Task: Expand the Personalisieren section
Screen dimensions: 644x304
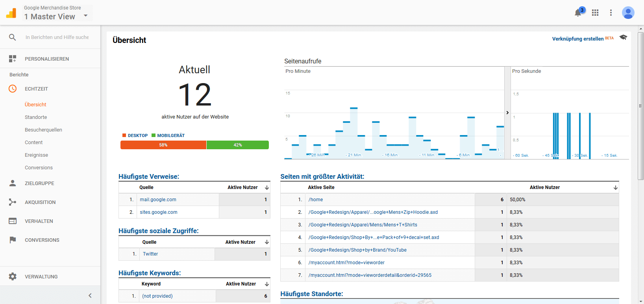Action: pyautogui.click(x=47, y=59)
